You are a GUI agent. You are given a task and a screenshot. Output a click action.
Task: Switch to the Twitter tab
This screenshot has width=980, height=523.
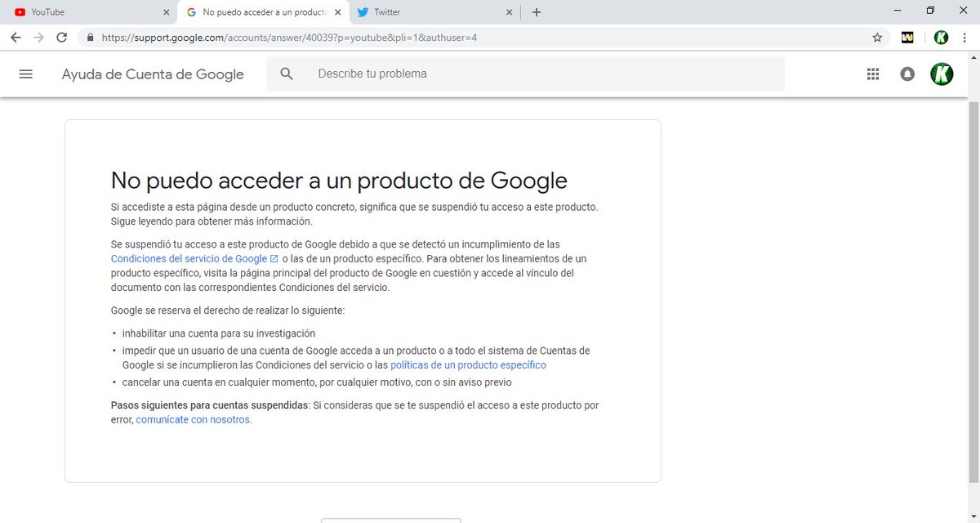click(436, 12)
